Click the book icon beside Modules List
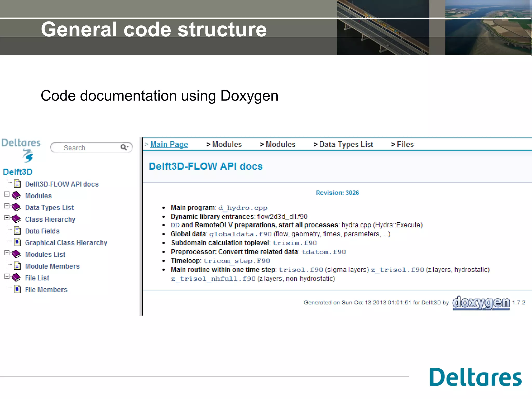 point(16,254)
